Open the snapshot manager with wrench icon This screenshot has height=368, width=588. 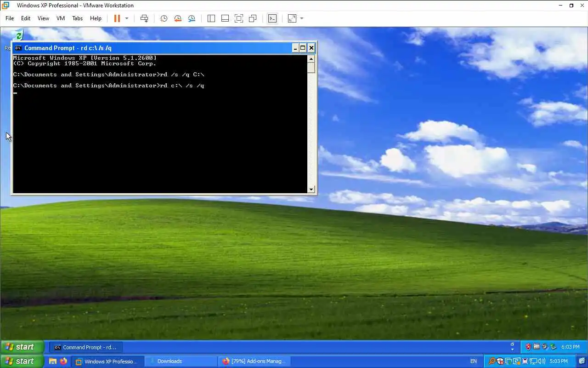pyautogui.click(x=192, y=18)
